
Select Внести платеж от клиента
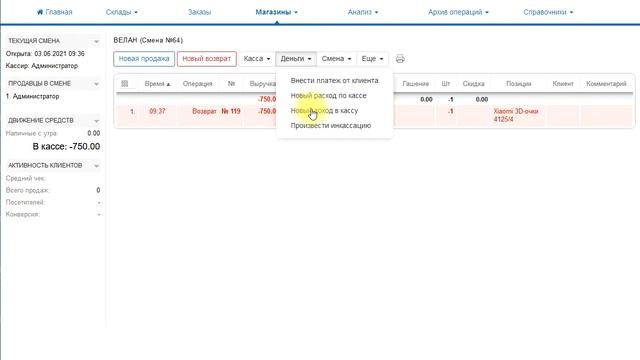pos(334,80)
